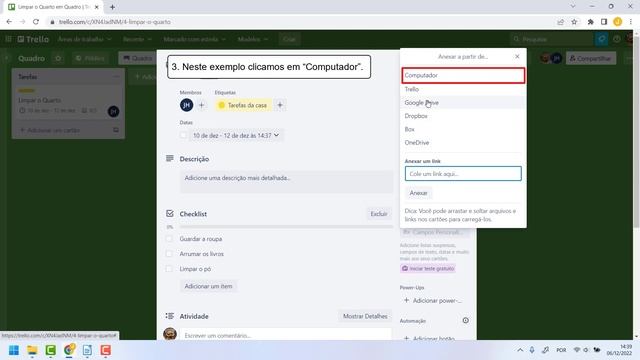
Task: Open tab search chevron in title bar
Action: click(x=573, y=7)
